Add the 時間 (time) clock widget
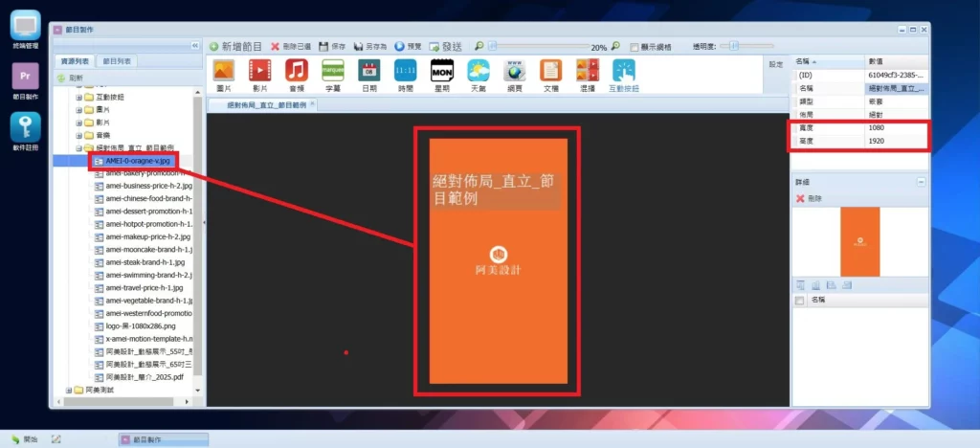Screen dimensions: 980x448 pos(405,71)
